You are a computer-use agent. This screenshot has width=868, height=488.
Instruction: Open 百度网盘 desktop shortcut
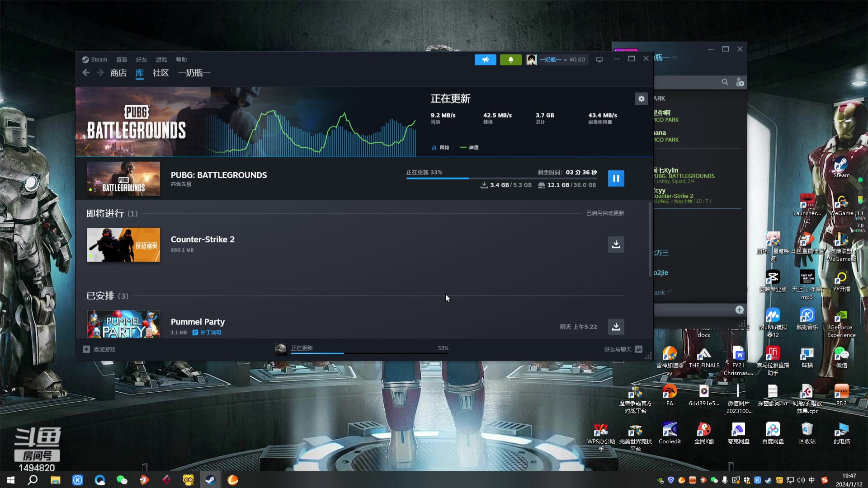point(773,434)
